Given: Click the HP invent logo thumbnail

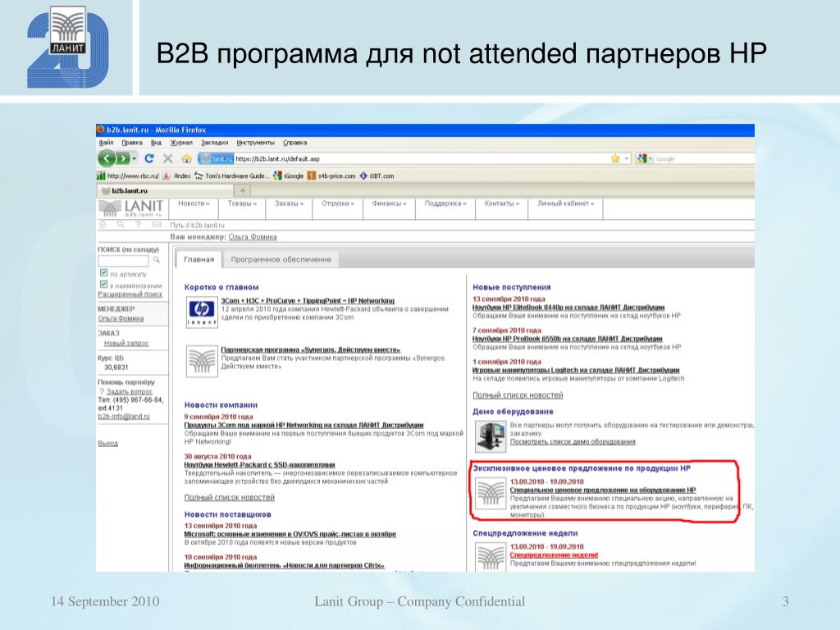Looking at the screenshot, I should 202,312.
